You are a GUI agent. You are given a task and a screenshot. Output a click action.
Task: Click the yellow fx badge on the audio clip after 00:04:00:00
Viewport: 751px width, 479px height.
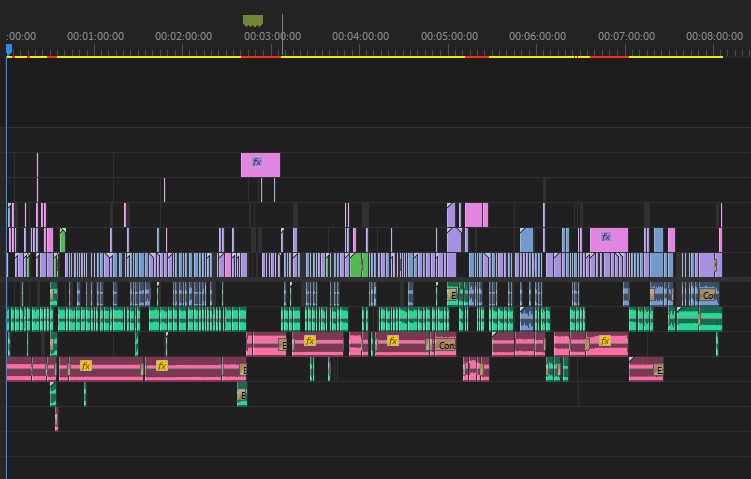pos(393,341)
